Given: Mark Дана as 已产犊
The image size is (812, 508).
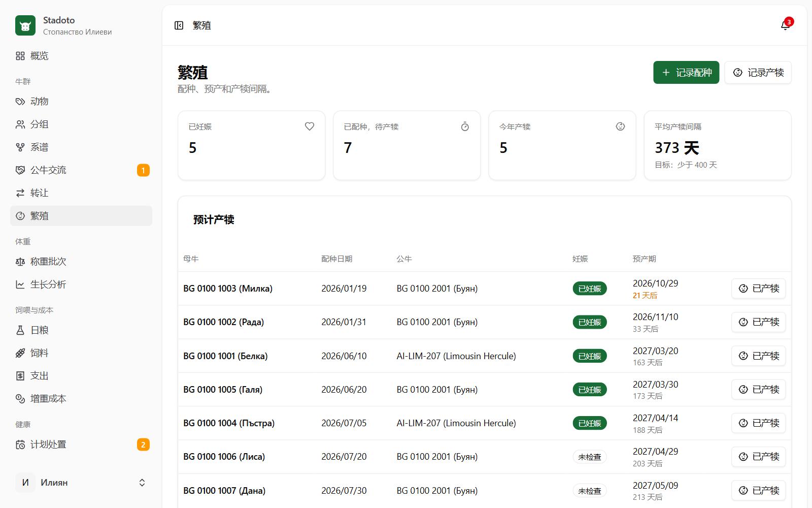Looking at the screenshot, I should click(x=759, y=491).
